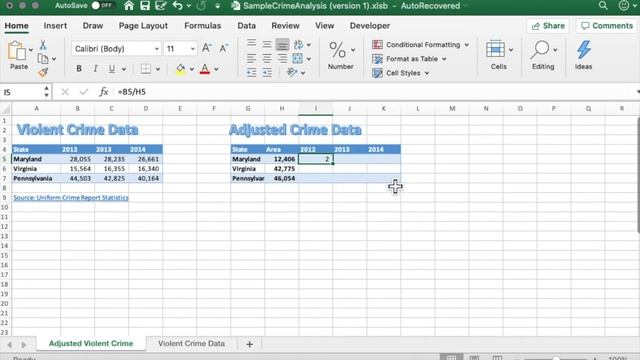Screen dimensions: 640x360
Task: Click the Undo arrow icon
Action: (177, 6)
